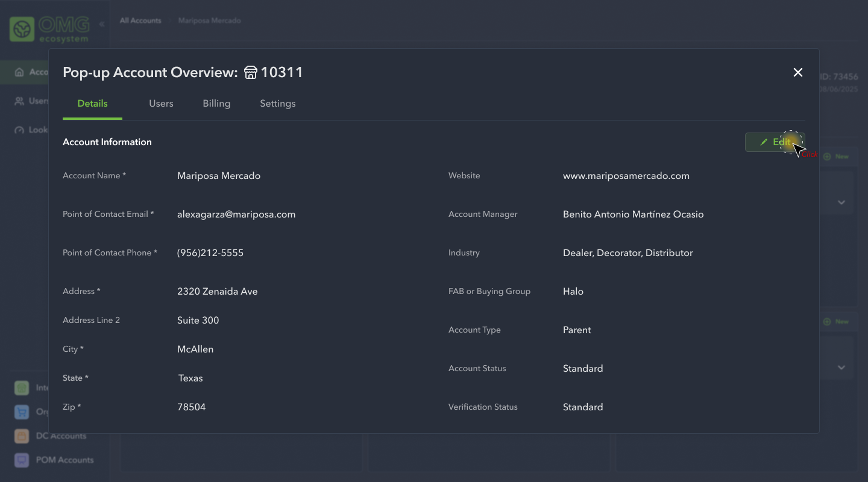Screen dimensions: 868x482
Task: Click the blue shopping cart icon in sidebar
Action: click(x=22, y=412)
